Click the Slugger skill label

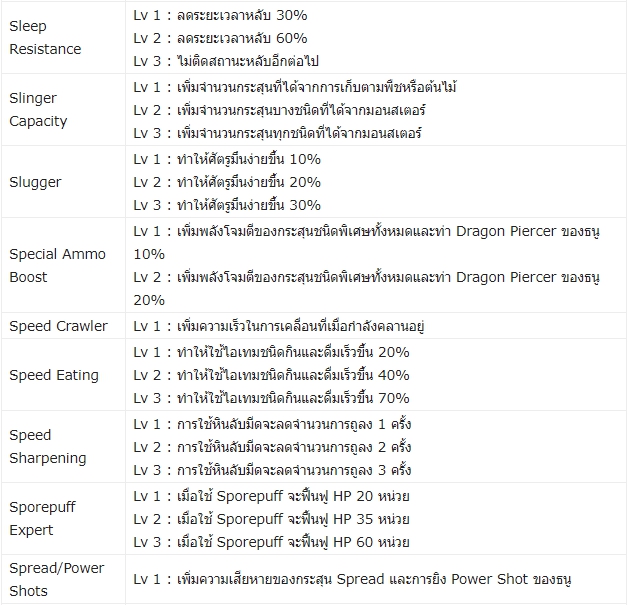[35, 182]
